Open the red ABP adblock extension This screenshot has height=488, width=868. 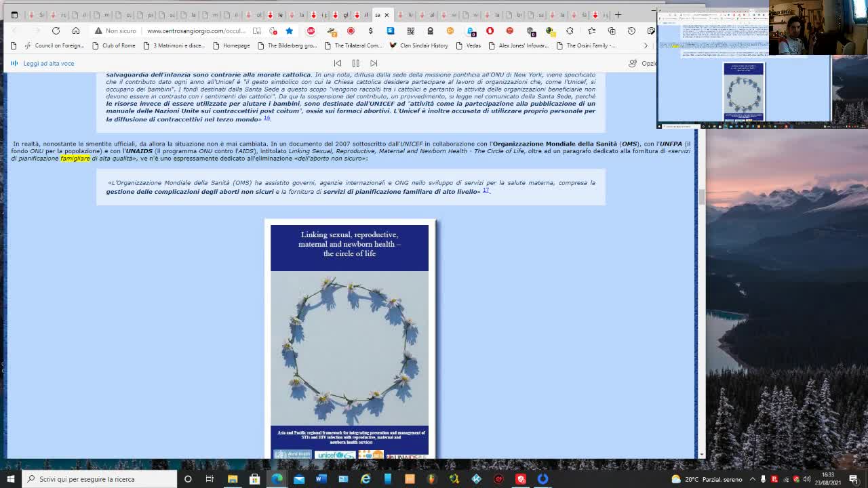click(x=311, y=30)
